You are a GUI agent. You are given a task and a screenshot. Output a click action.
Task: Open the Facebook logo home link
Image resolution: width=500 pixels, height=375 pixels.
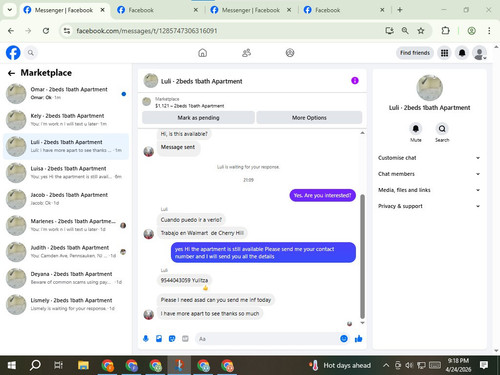coord(13,53)
